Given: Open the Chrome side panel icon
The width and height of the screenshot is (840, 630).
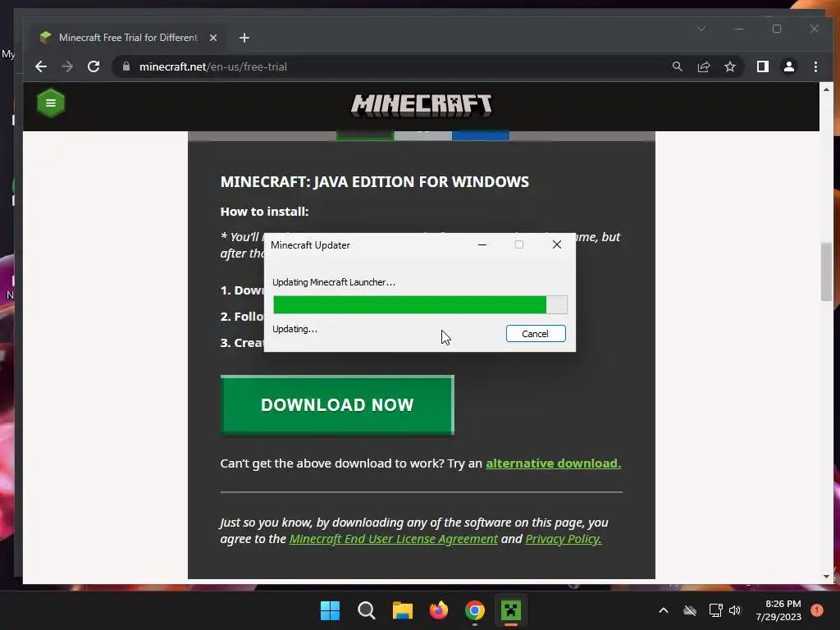Looking at the screenshot, I should 762,66.
